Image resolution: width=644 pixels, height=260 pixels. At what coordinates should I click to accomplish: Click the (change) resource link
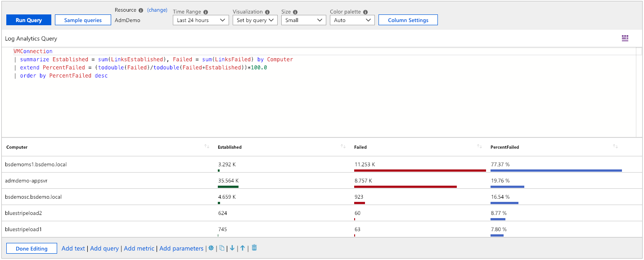[x=157, y=10]
